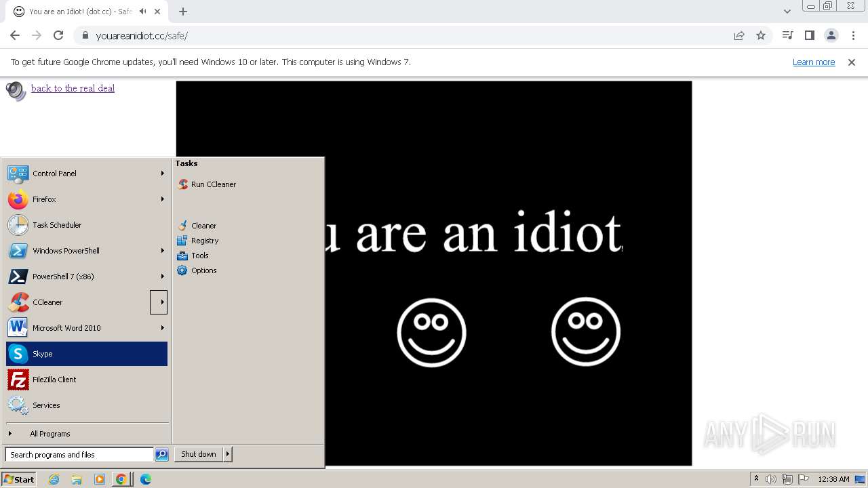Click the lock site info icon
The image size is (868, 488).
coord(85,35)
